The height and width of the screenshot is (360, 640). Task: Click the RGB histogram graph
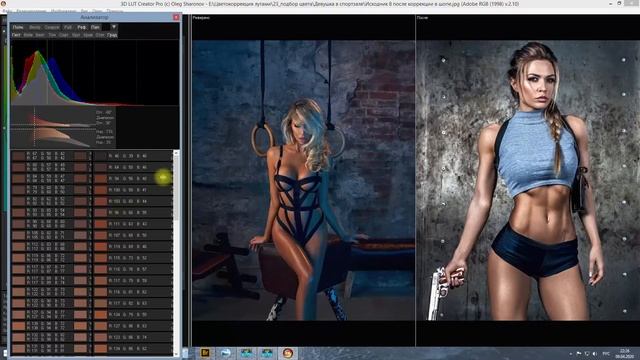click(95, 73)
